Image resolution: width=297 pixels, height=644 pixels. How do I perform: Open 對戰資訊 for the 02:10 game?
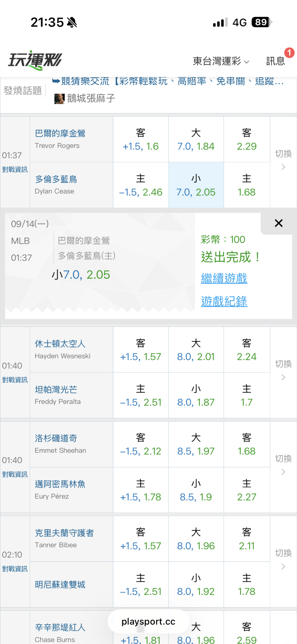15,569
